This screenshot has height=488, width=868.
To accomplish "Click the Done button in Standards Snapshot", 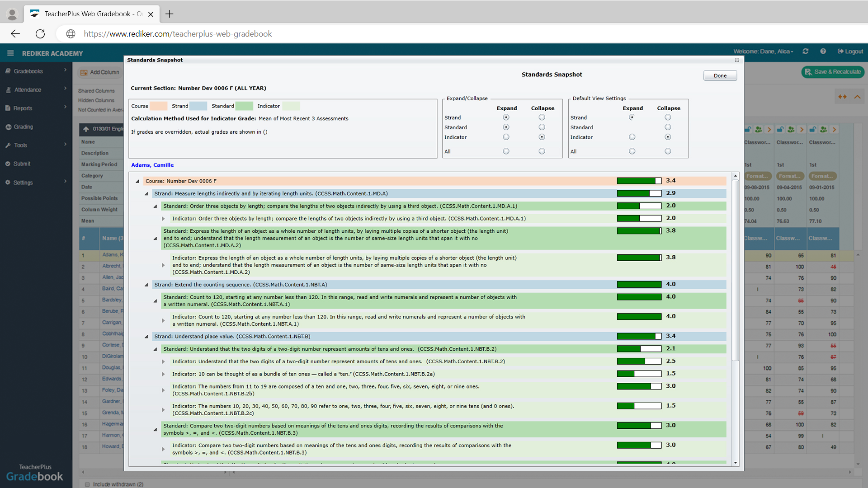I will pyautogui.click(x=720, y=75).
